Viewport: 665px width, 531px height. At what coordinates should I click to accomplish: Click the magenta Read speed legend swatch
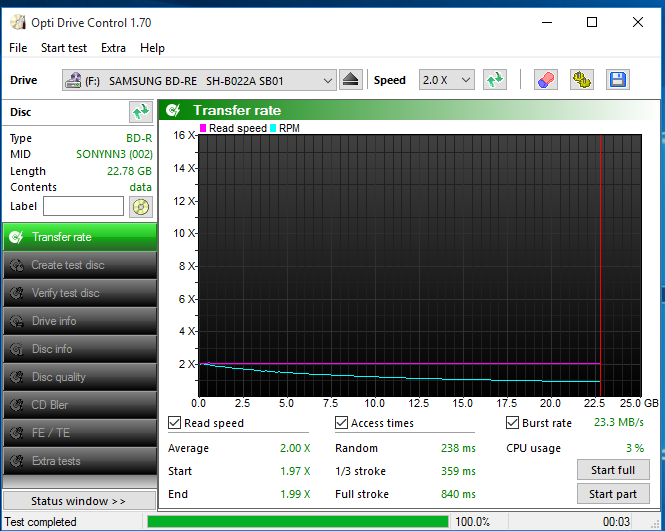203,128
